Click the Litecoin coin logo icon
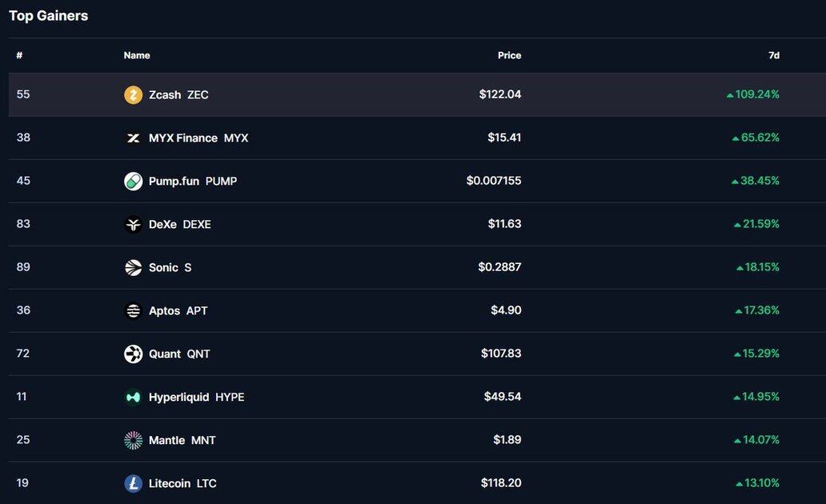The height and width of the screenshot is (504, 826). click(133, 483)
